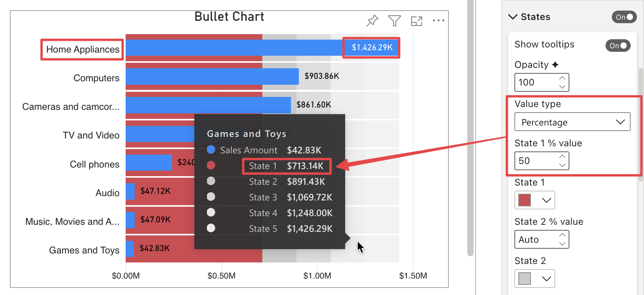Decrease State 1 % value with down arrow
This screenshot has height=295, width=644.
562,165
